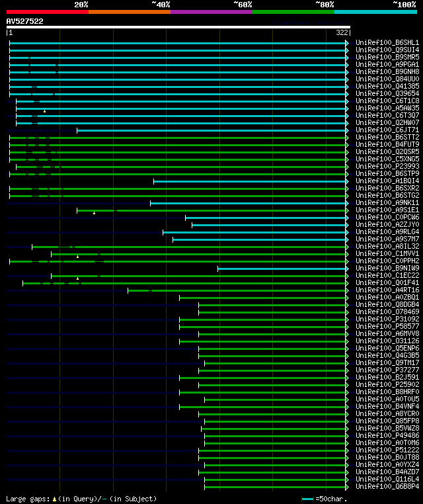The image size is (423, 504).
Task: Select label UniRef100_Q6B8P4
Action: (387, 486)
